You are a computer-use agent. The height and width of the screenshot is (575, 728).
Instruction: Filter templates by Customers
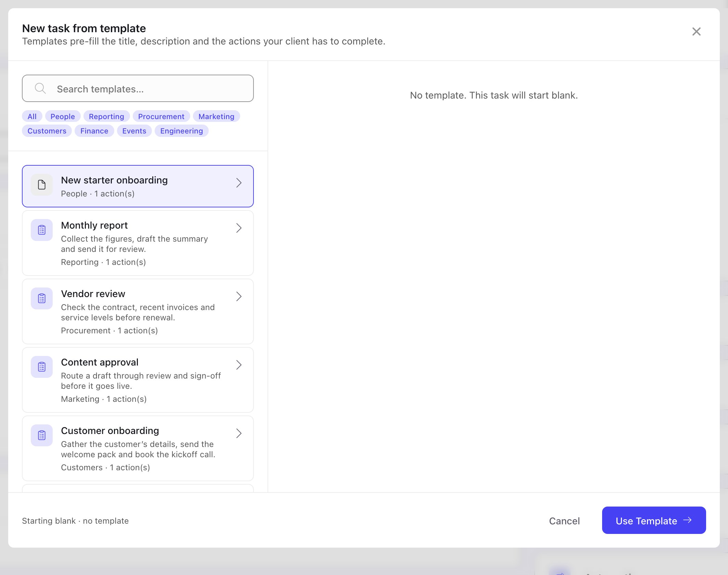47,131
